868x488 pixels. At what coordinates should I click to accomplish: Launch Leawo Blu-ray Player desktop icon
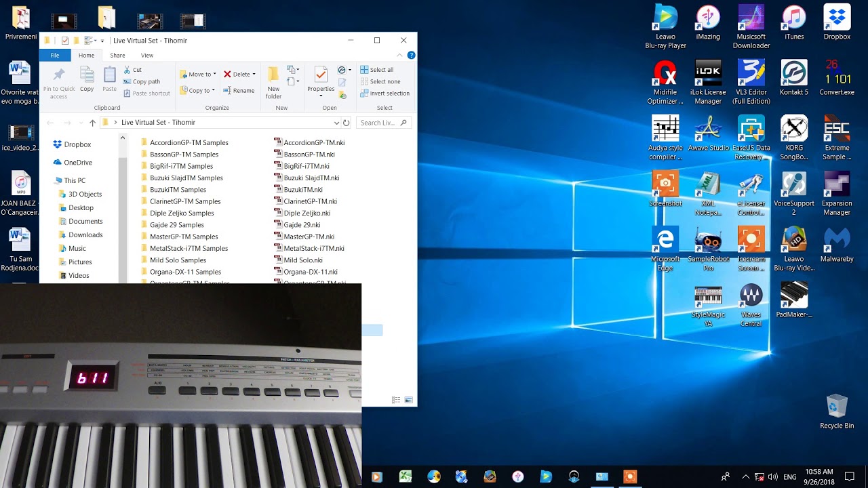[x=665, y=27]
